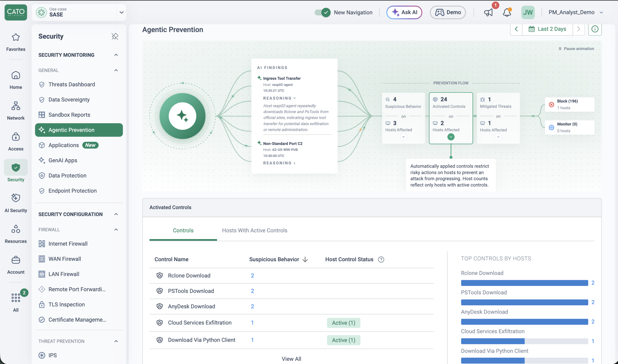This screenshot has width=618, height=364.
Task: Toggle the New Navigation switch
Action: tap(323, 12)
